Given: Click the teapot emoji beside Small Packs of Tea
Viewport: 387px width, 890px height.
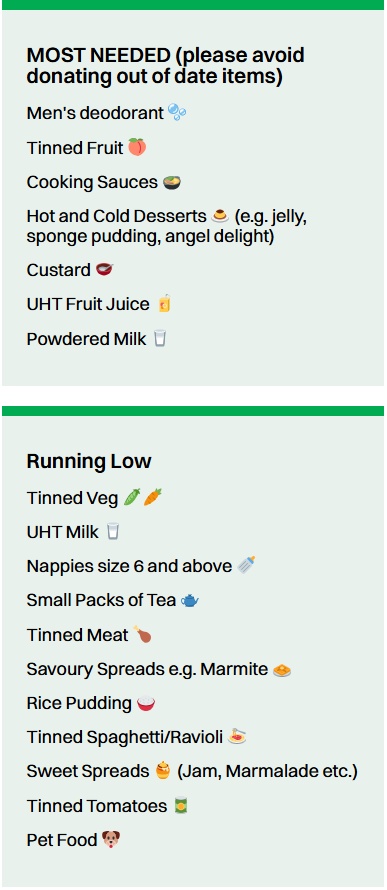Looking at the screenshot, I should point(190,600).
